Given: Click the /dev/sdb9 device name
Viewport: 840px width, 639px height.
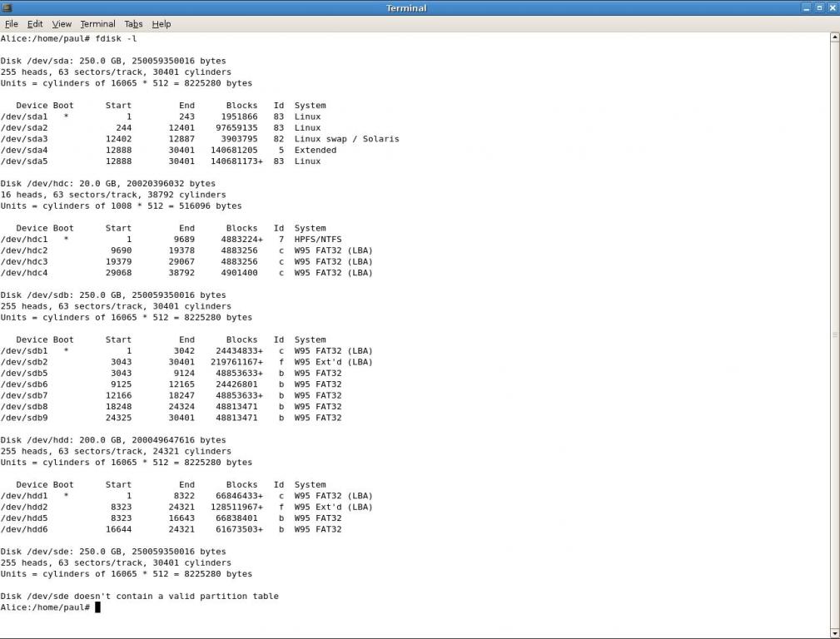Looking at the screenshot, I should tap(24, 418).
